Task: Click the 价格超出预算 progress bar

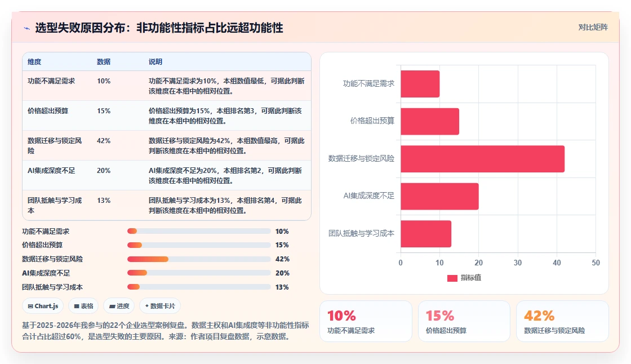Action: (199, 245)
